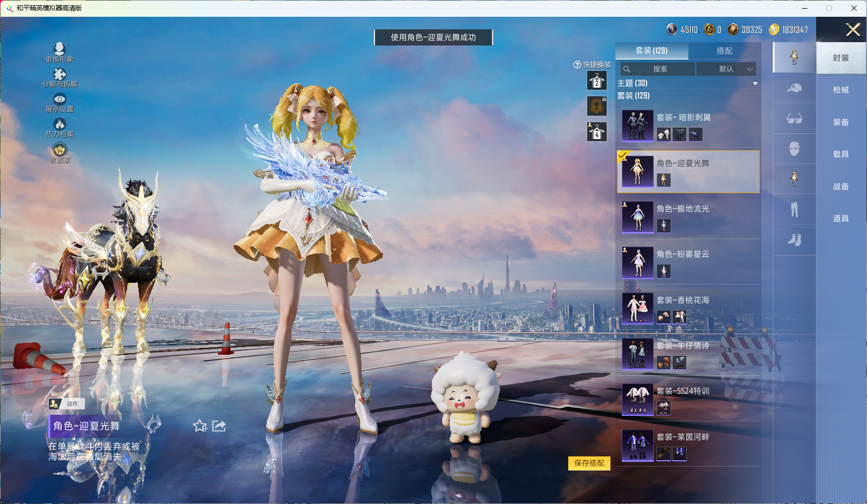Select the face mask category icon
Image resolution: width=867 pixels, height=504 pixels.
point(794,149)
